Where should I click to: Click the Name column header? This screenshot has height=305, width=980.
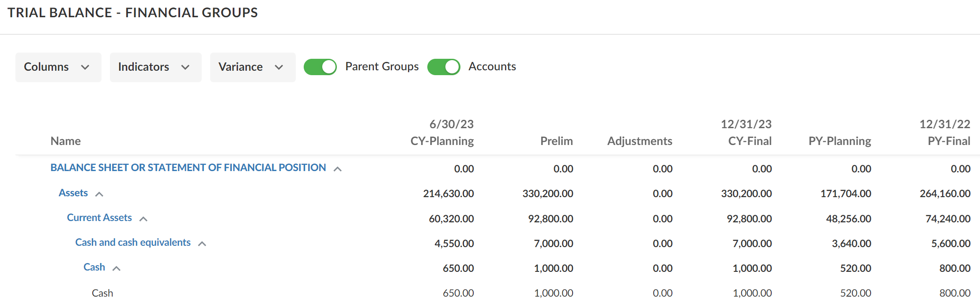[66, 141]
